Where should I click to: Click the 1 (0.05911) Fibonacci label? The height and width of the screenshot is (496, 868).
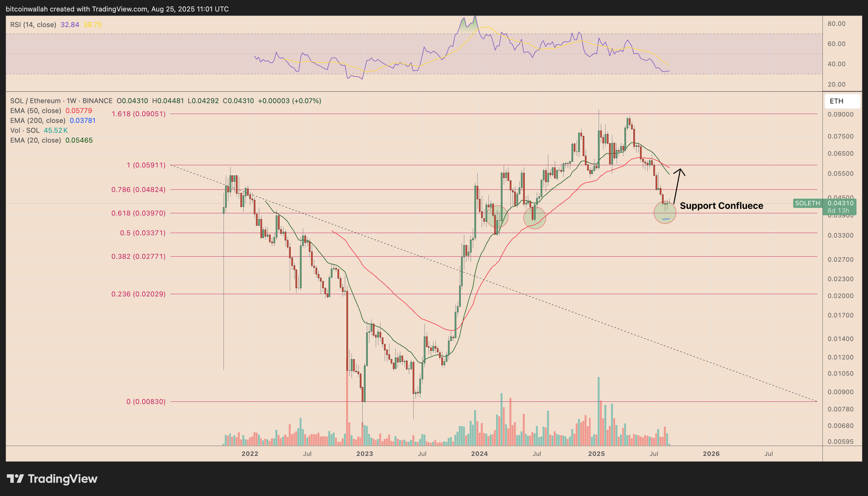146,165
